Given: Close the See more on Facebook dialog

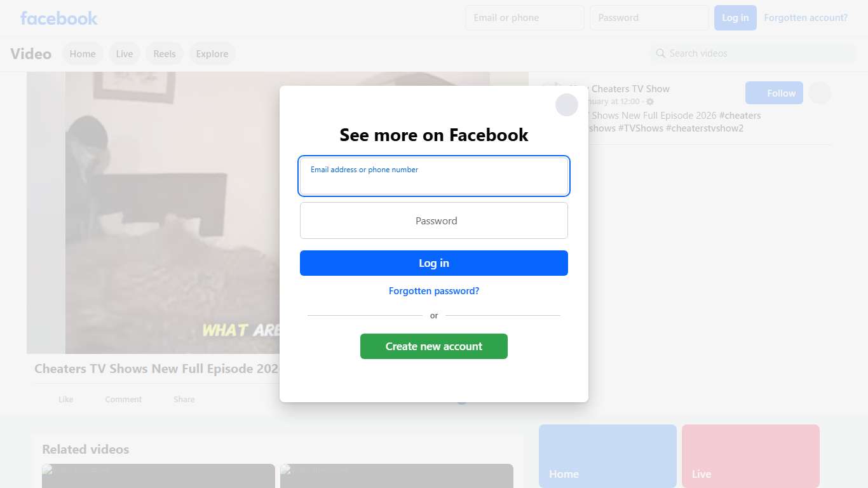Looking at the screenshot, I should coord(566,105).
